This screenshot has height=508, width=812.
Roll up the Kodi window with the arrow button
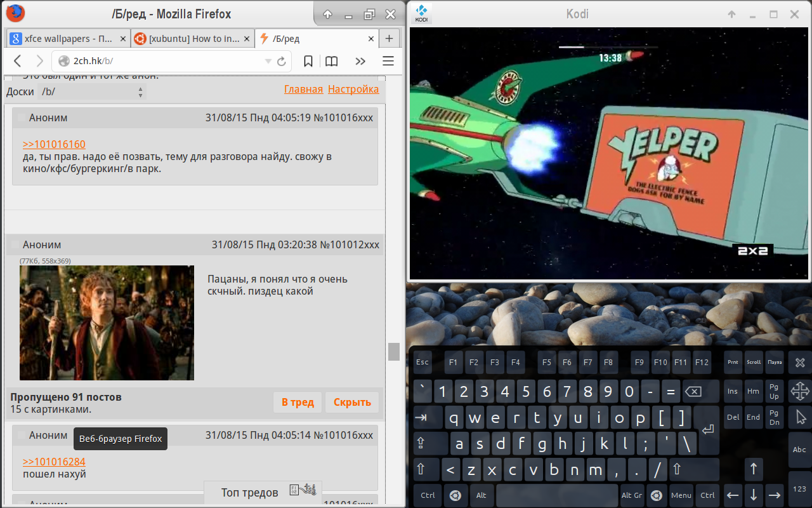731,14
